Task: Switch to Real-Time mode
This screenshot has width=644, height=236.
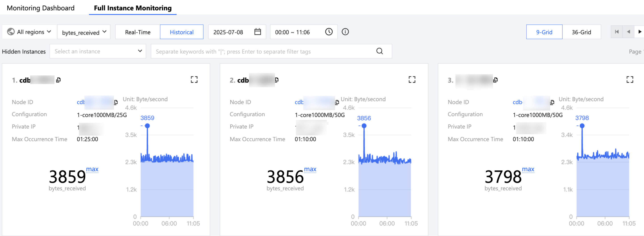Action: point(138,32)
